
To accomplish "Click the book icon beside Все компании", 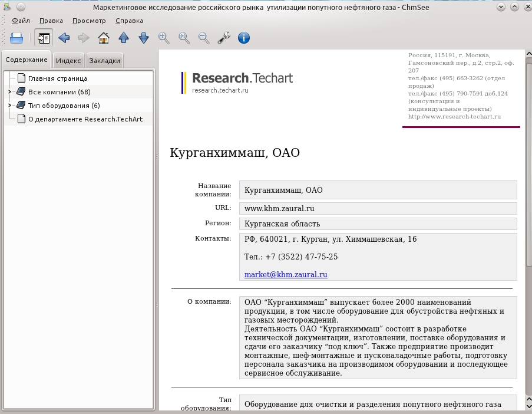I will pos(21,91).
